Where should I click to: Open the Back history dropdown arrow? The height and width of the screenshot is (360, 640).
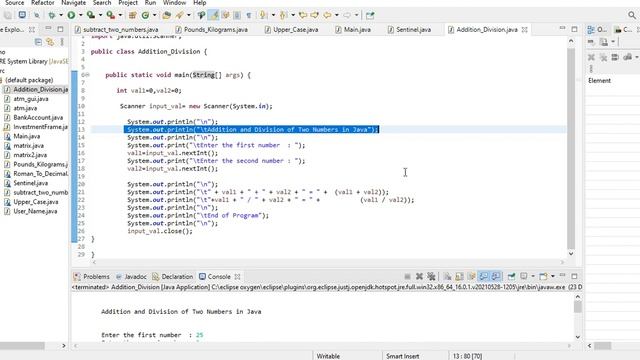(x=337, y=16)
